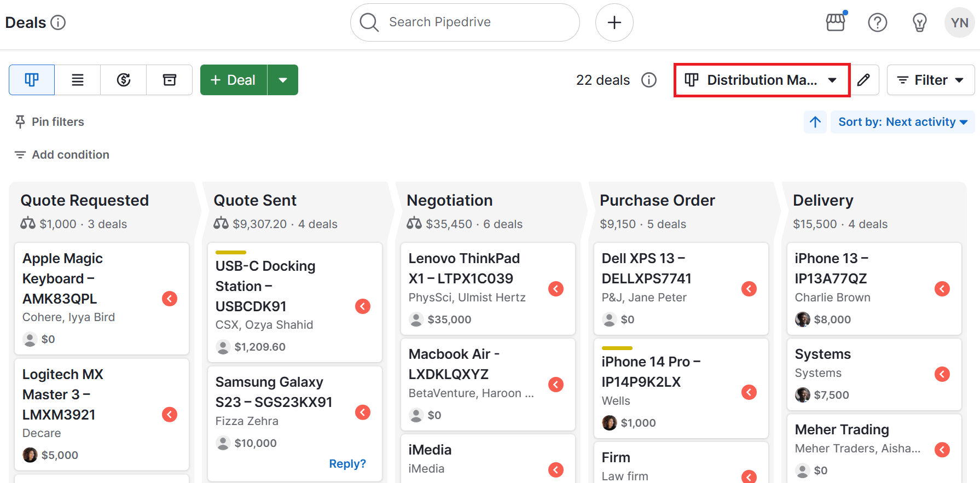Image resolution: width=980 pixels, height=483 pixels.
Task: Click Add condition
Action: (x=62, y=155)
